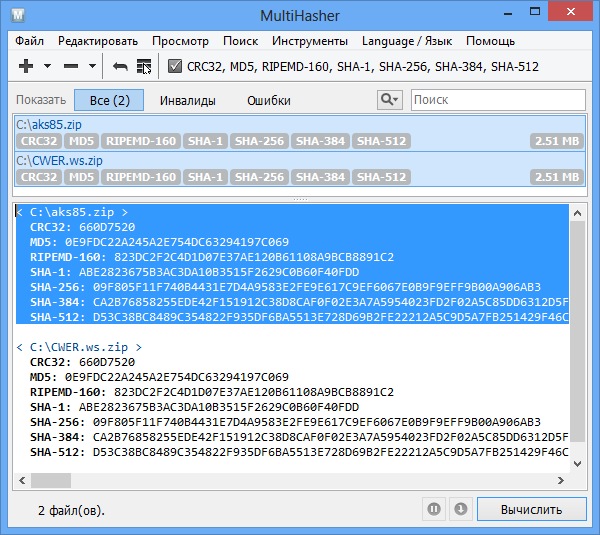Click the back arrow toolbar icon
The image size is (600, 535).
coord(120,66)
